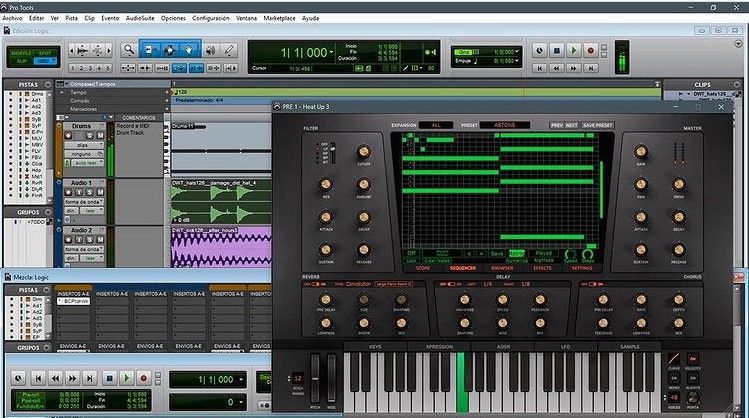Click the Online clock transport button

(x=539, y=50)
